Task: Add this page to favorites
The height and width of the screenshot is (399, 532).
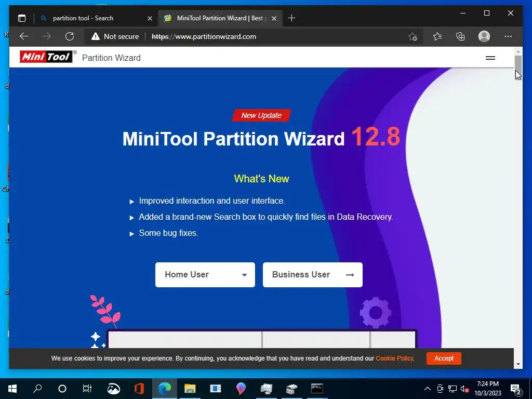Action: 413,36
